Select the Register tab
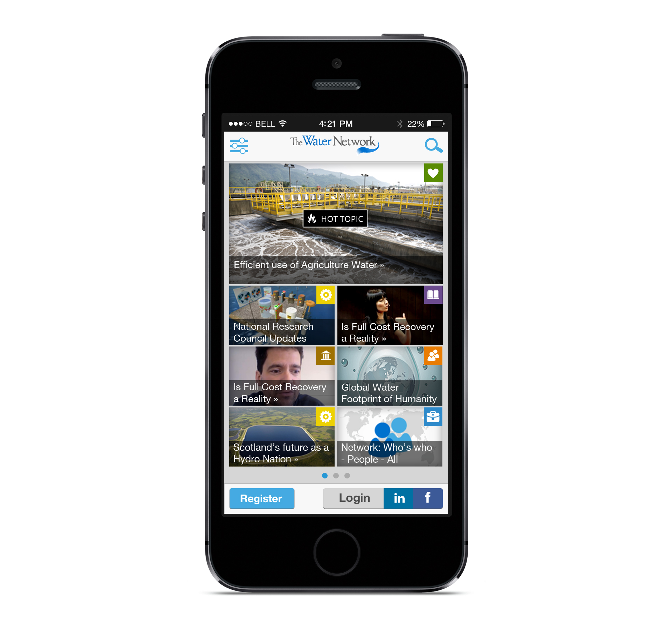Screen dimensions: 672x630 (262, 498)
